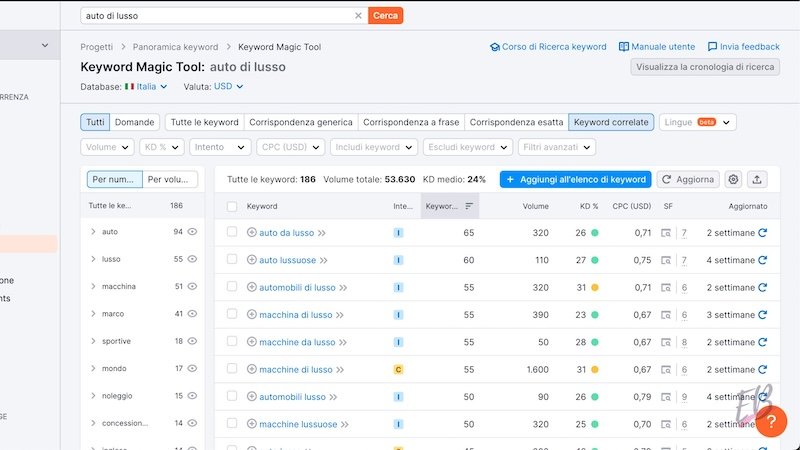Toggle eye icon for 'macchina' group
This screenshot has width=800, height=450.
point(192,286)
